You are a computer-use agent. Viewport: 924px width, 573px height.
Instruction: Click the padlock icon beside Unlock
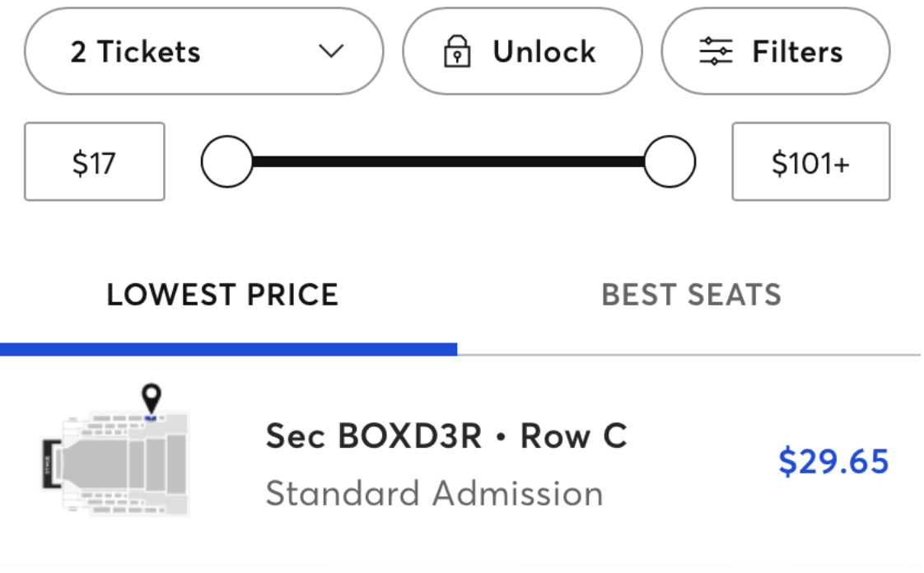pyautogui.click(x=455, y=53)
